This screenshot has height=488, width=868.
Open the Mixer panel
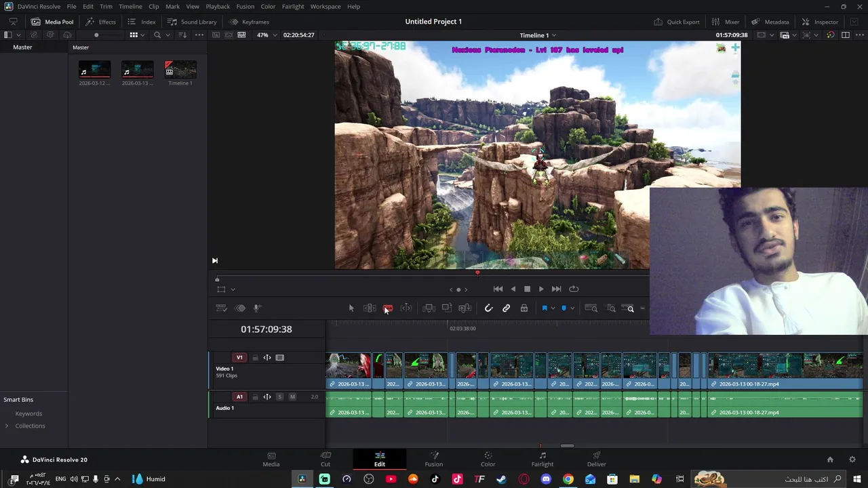(726, 22)
